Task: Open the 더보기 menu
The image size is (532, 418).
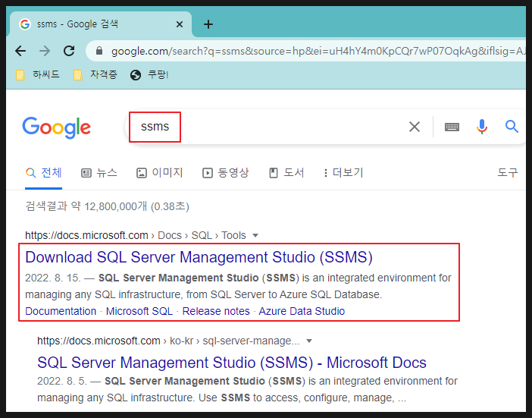Action: (343, 173)
